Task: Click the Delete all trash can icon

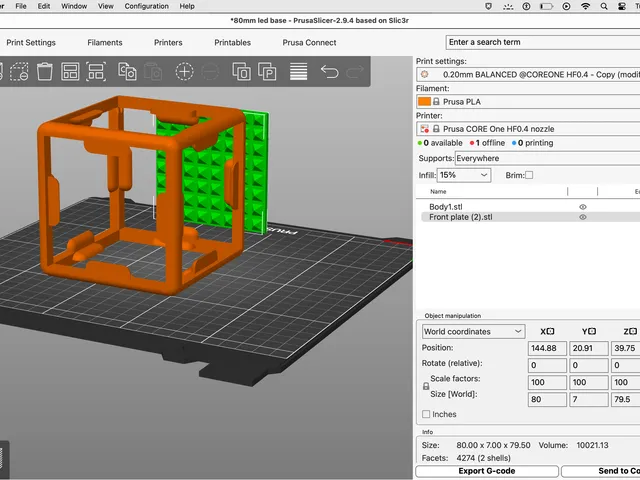Action: click(44, 71)
